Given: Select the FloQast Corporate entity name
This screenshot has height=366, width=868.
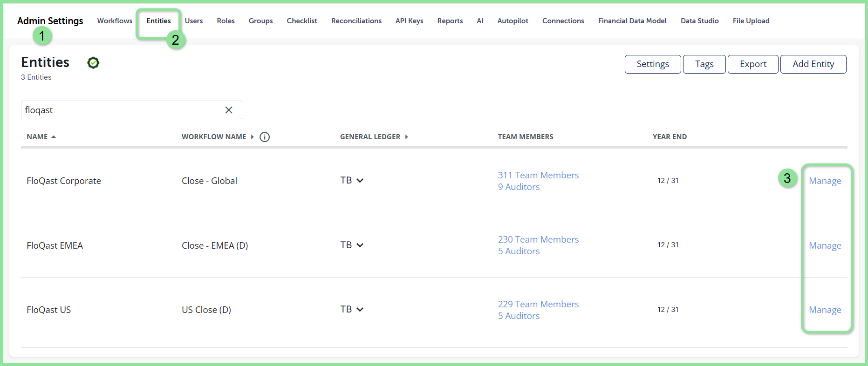Looking at the screenshot, I should click(x=64, y=181).
